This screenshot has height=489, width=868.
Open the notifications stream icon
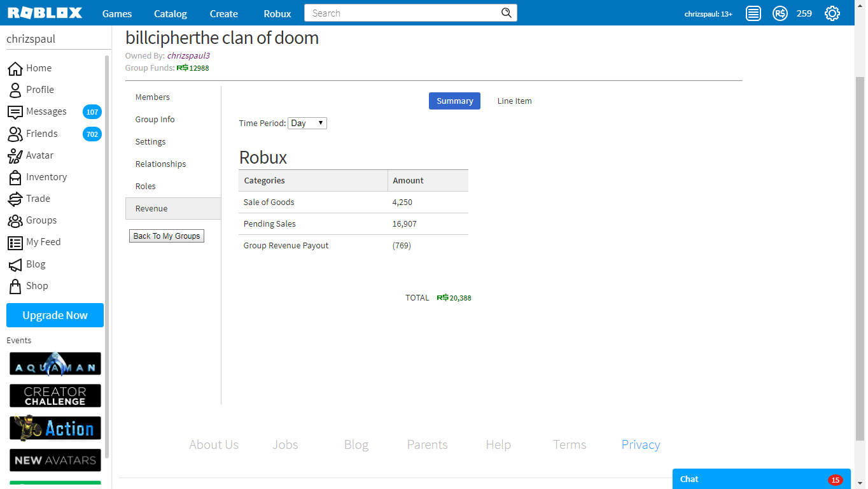pyautogui.click(x=753, y=13)
